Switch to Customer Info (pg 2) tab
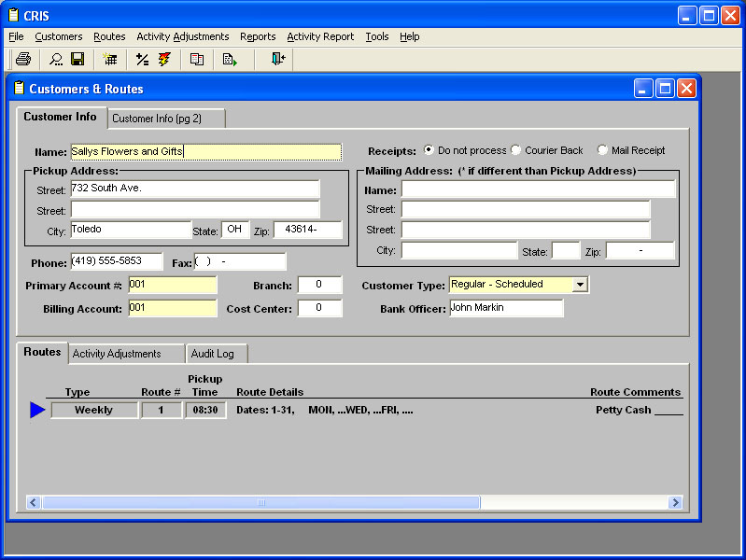 tap(166, 119)
